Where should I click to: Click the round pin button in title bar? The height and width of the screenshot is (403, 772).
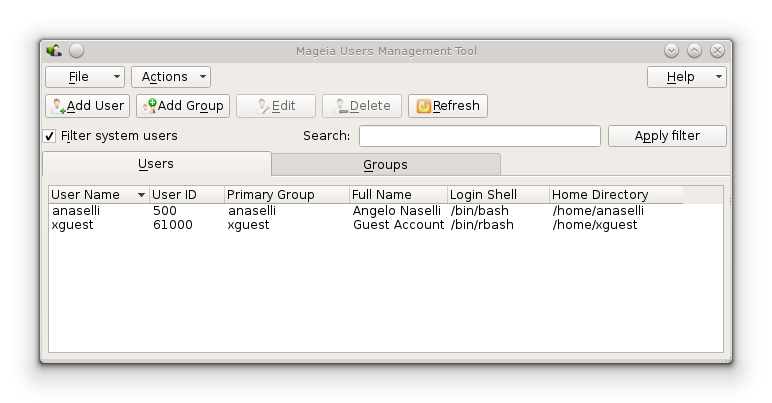[77, 51]
